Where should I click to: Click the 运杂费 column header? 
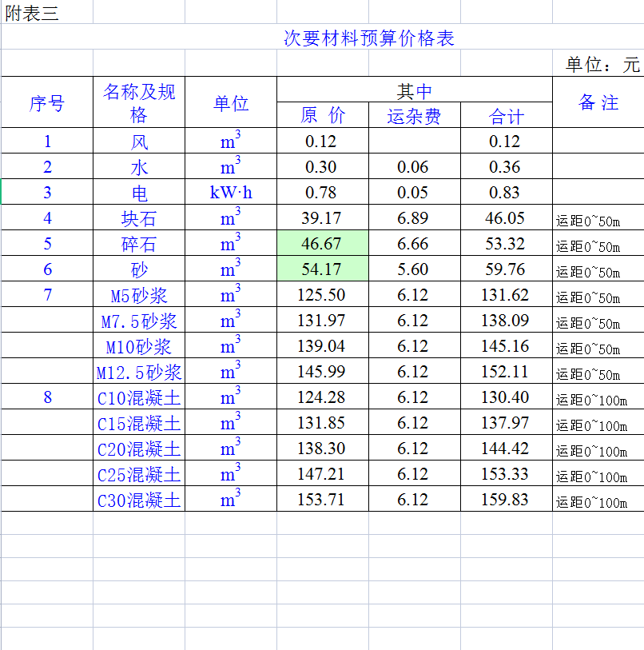(x=415, y=115)
